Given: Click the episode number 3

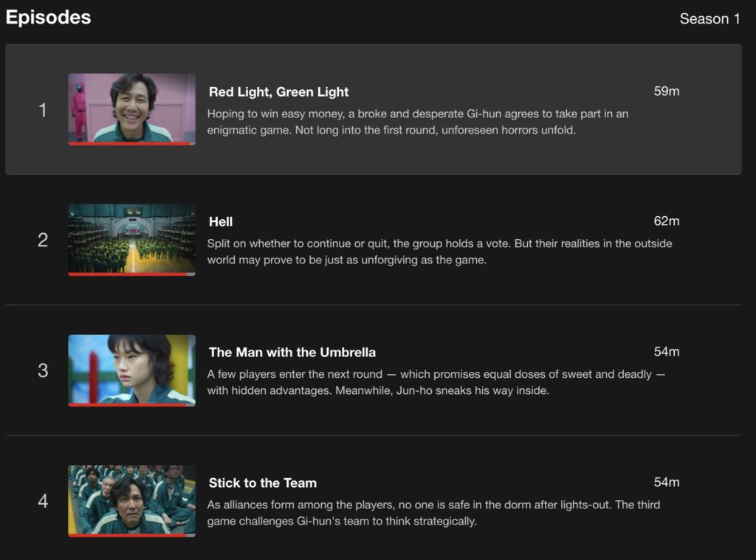Looking at the screenshot, I should (x=42, y=370).
